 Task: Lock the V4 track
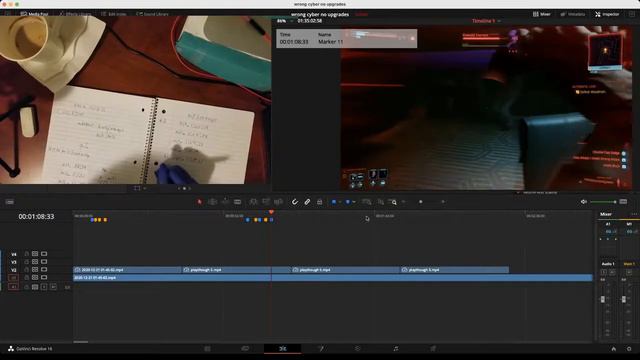coord(27,254)
